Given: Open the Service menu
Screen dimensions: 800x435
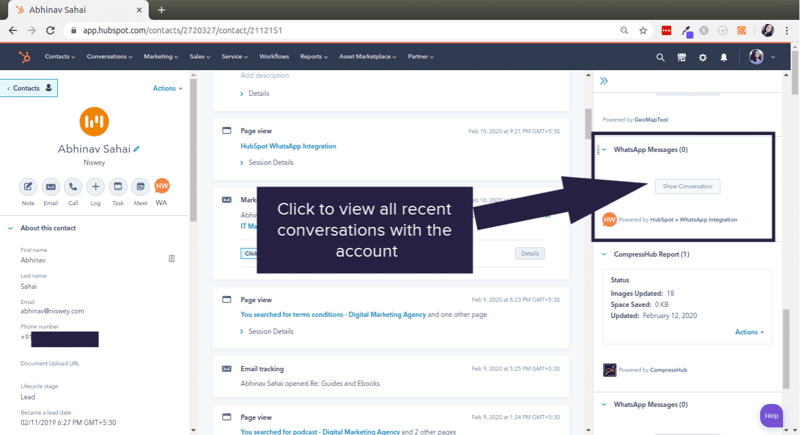Looking at the screenshot, I should [x=235, y=57].
